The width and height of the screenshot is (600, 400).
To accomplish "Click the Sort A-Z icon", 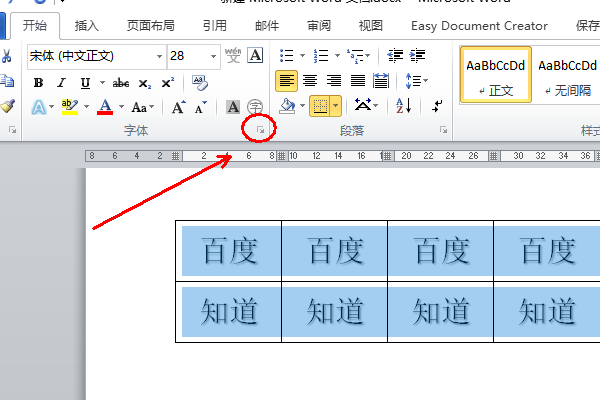I will tap(403, 106).
